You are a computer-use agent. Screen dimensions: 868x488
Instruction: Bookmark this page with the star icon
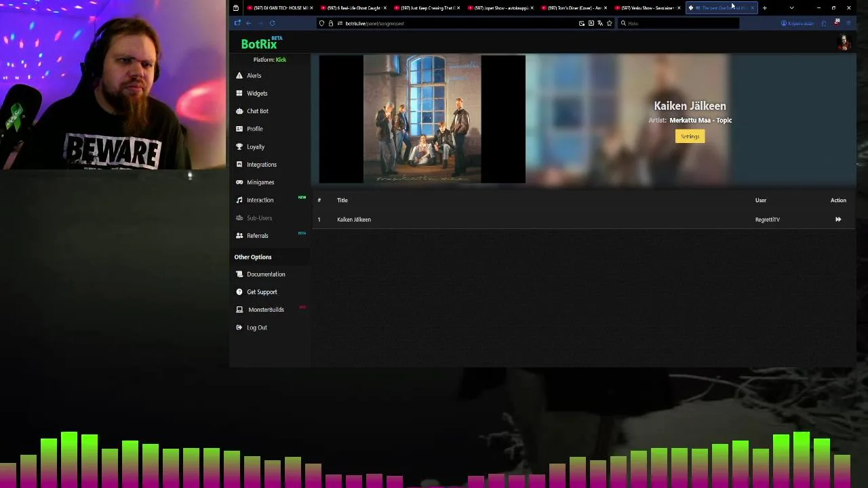point(609,23)
